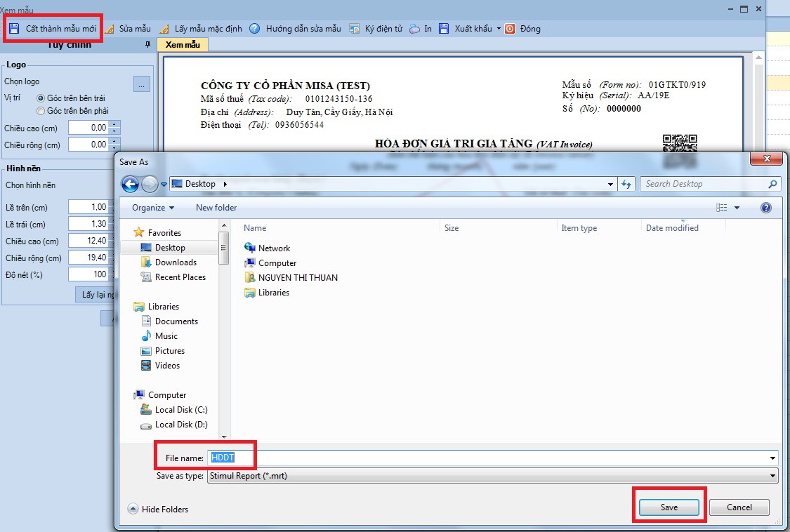The image size is (790, 532).
Task: Click the Lề trên value field
Action: click(89, 207)
